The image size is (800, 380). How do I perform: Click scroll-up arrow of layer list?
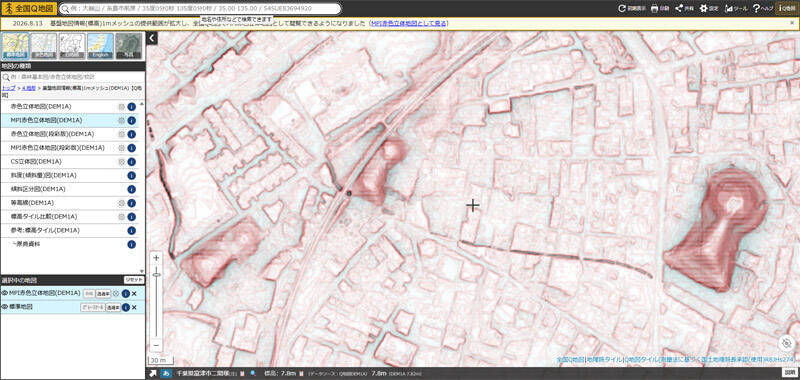[x=142, y=103]
